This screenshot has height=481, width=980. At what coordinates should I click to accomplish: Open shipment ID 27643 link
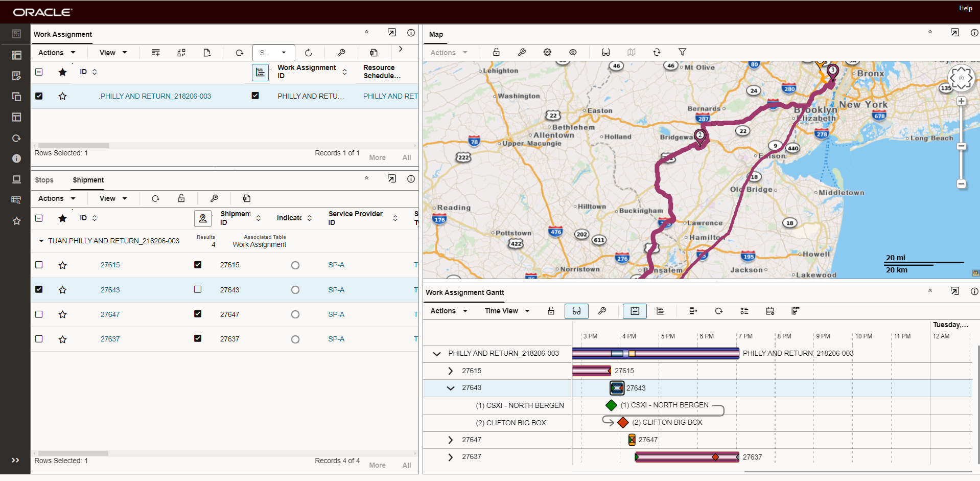point(110,290)
